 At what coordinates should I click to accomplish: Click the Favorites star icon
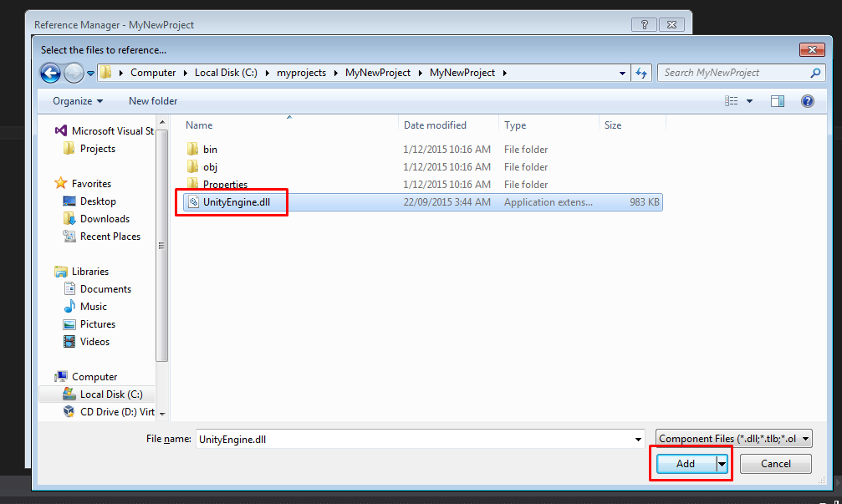pyautogui.click(x=61, y=183)
